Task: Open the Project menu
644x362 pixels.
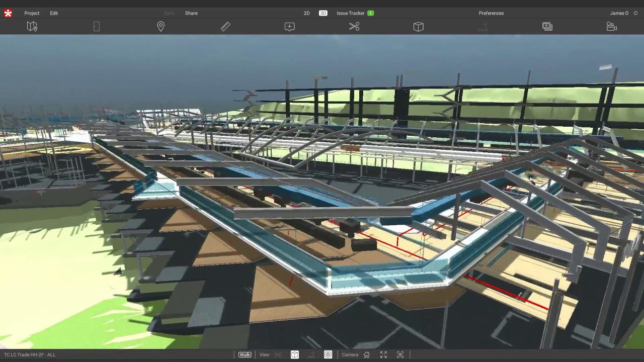Action: pyautogui.click(x=32, y=13)
